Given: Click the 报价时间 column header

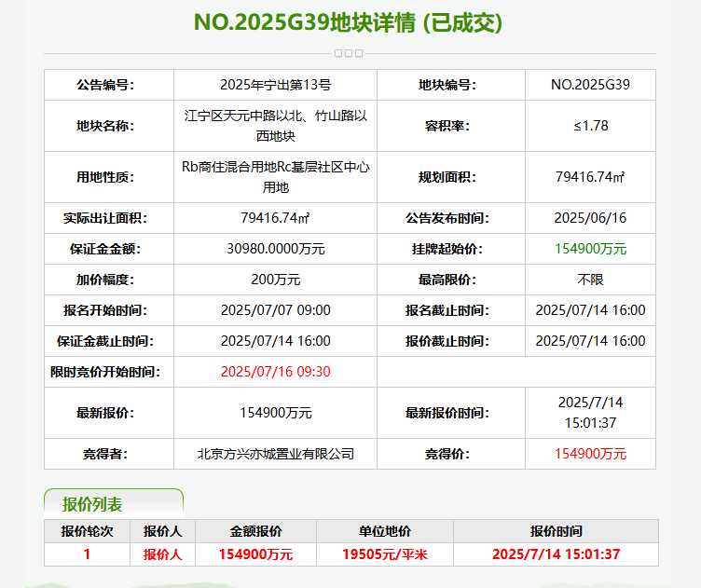Looking at the screenshot, I should coord(557,531).
